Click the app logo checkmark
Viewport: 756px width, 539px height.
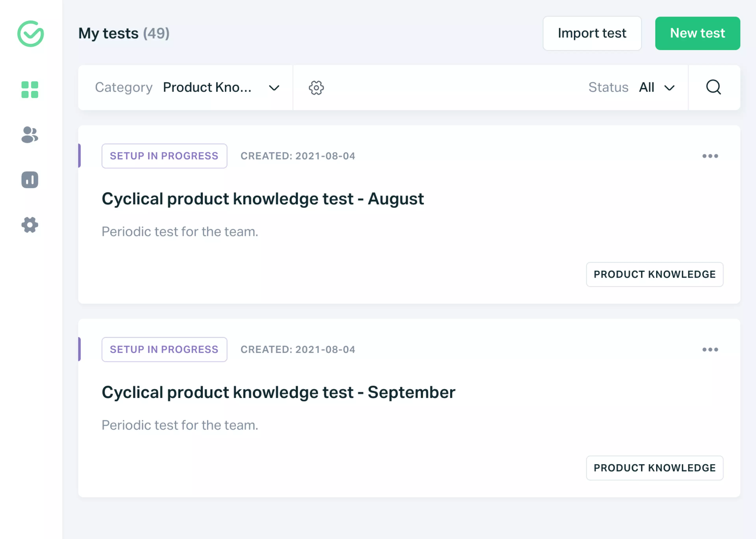point(30,33)
